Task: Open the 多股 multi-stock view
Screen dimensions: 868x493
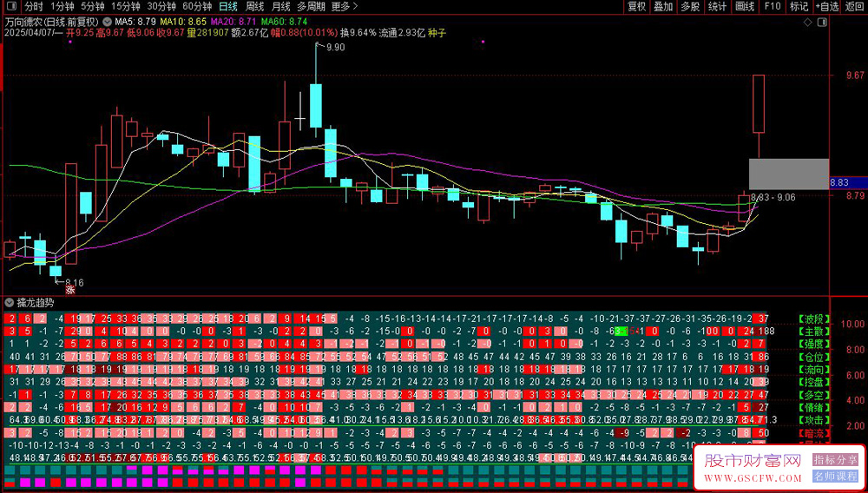Action: coord(690,7)
